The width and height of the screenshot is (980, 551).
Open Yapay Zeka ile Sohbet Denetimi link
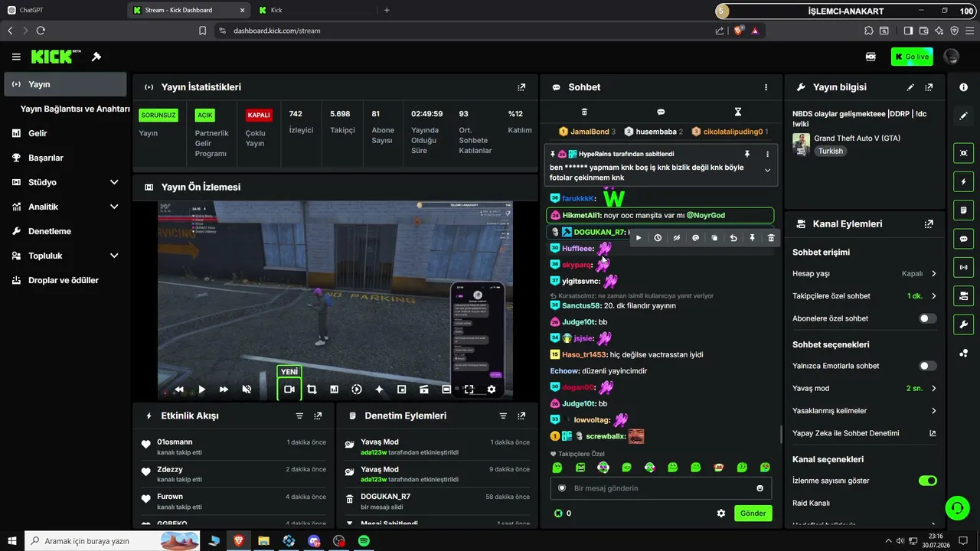864,433
